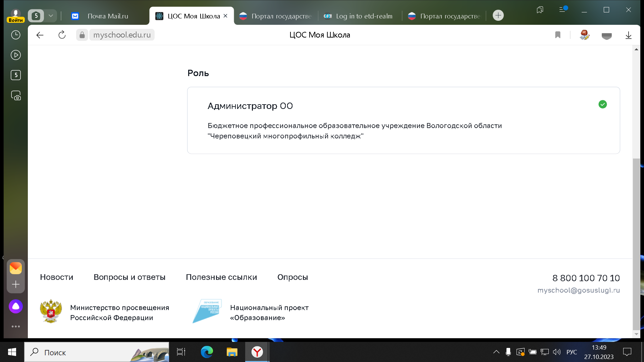Open downloads arrow icon in toolbar
The width and height of the screenshot is (644, 362).
[x=628, y=35]
